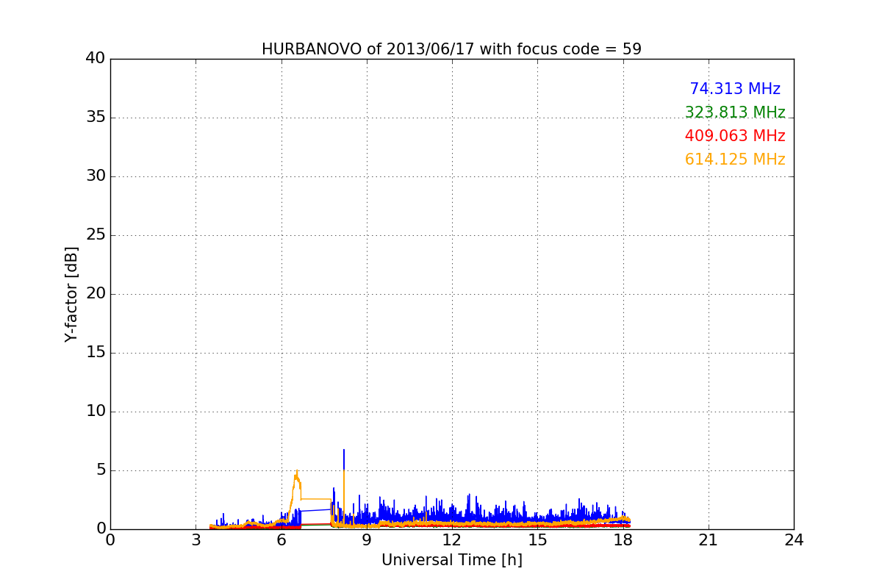Select the green 323.813 MHz legend label
Screen dimensions: 882x588
tap(735, 112)
